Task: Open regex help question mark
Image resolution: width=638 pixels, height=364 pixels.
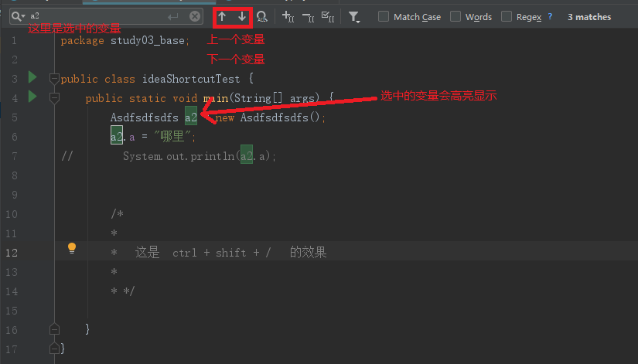Action: click(550, 17)
